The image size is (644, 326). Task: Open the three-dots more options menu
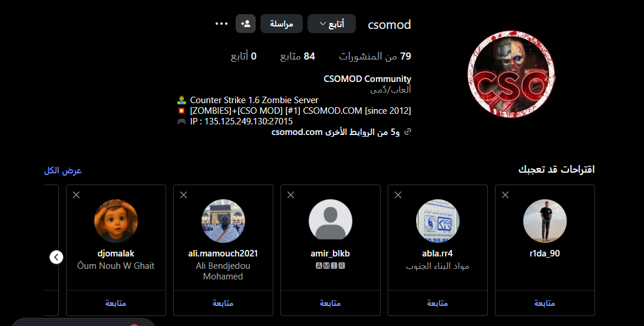pyautogui.click(x=222, y=24)
